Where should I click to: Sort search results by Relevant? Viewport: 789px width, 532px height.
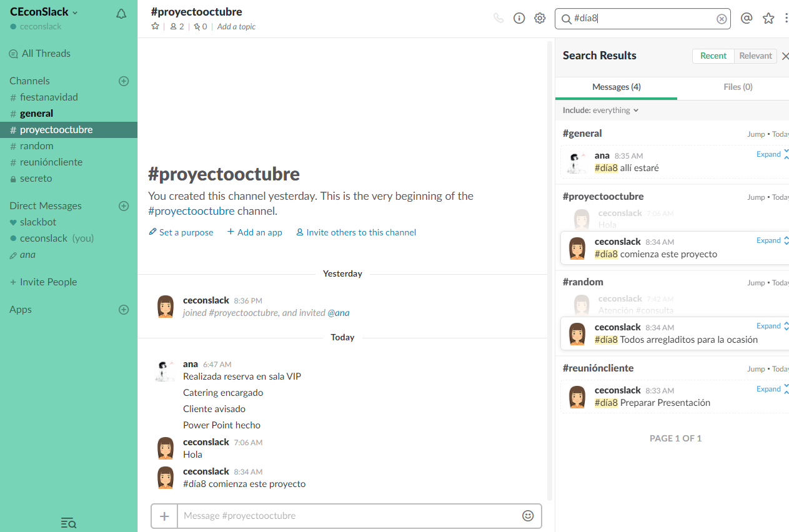[x=756, y=56]
